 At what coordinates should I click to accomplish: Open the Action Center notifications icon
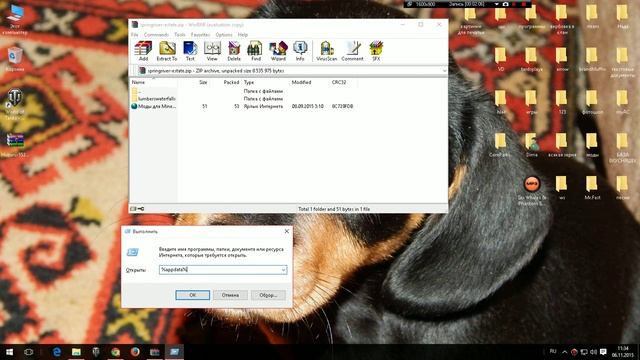click(x=603, y=352)
